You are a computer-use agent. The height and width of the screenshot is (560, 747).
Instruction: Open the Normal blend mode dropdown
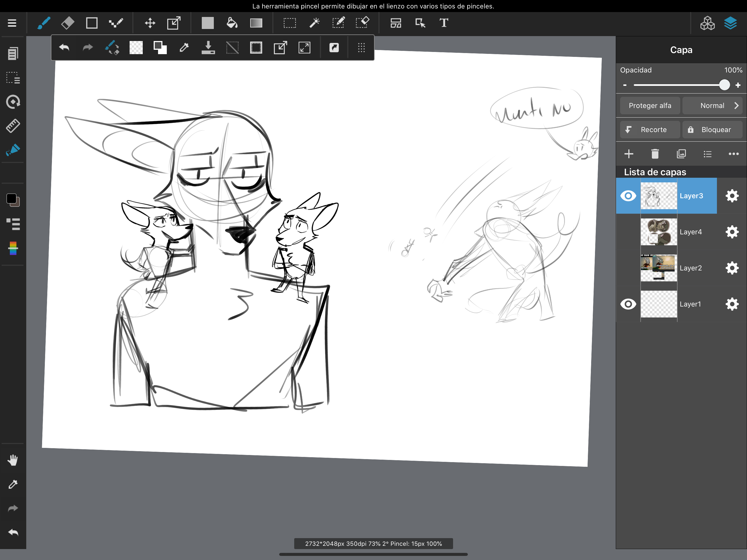click(713, 106)
